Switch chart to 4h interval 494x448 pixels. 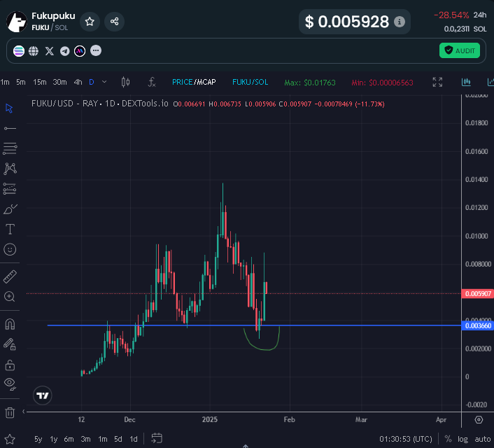tap(78, 83)
